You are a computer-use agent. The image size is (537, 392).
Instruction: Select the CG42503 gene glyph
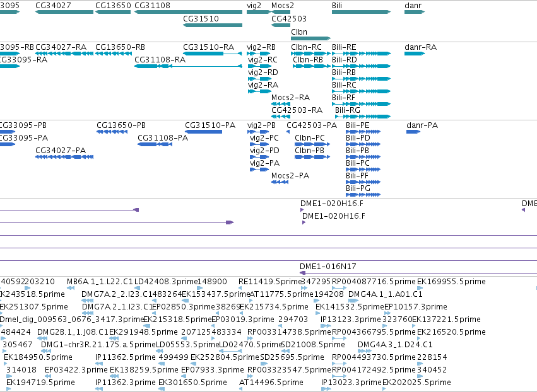(x=281, y=25)
